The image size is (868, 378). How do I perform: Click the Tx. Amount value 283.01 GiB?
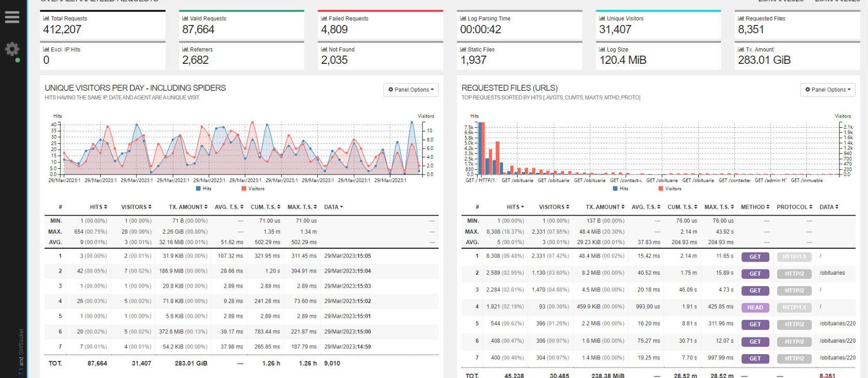[x=764, y=60]
